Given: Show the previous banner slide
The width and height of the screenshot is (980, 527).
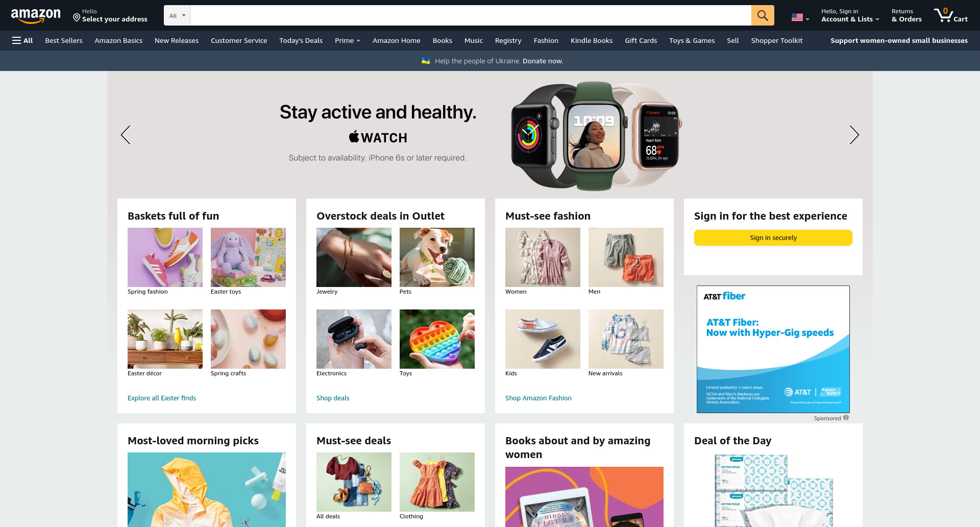Looking at the screenshot, I should 126,135.
